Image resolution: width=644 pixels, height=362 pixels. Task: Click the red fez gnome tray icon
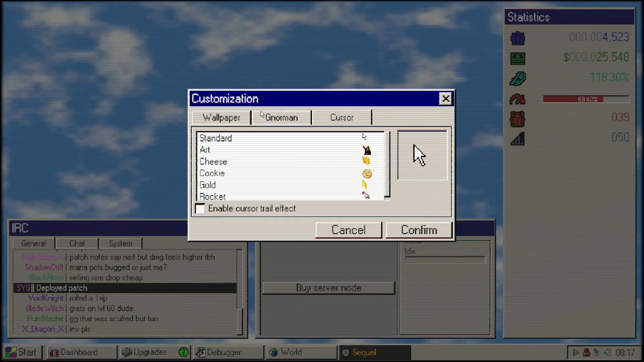586,353
